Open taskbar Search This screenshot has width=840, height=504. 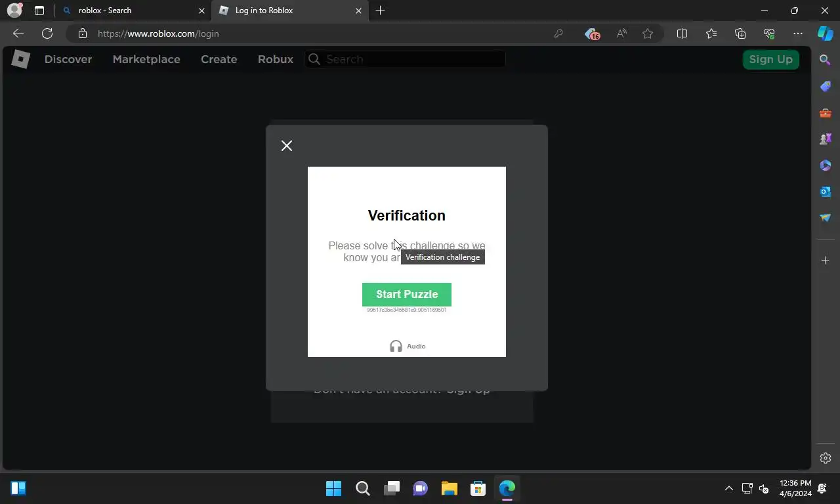363,488
